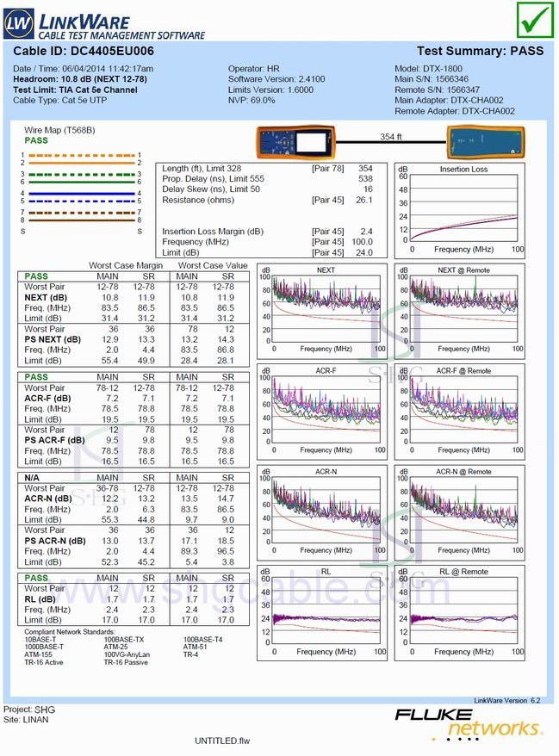Viewport: 559px width, 756px height.
Task: Click the PS ACR-N (dB) row label
Action: 55,542
